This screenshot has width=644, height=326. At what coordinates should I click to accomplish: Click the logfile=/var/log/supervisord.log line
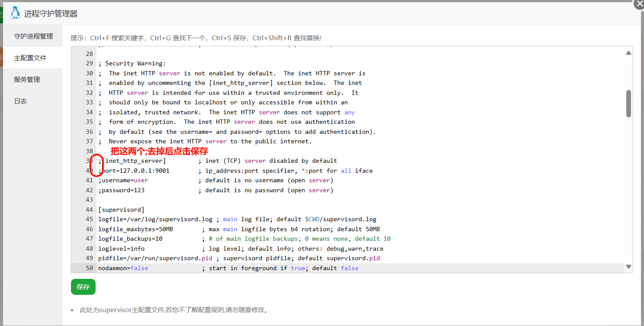(151, 219)
